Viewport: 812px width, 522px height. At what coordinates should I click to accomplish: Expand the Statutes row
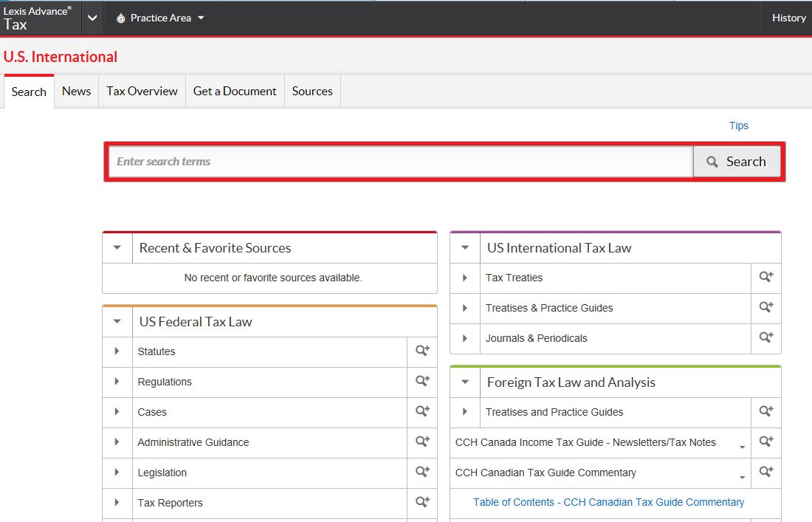point(117,351)
